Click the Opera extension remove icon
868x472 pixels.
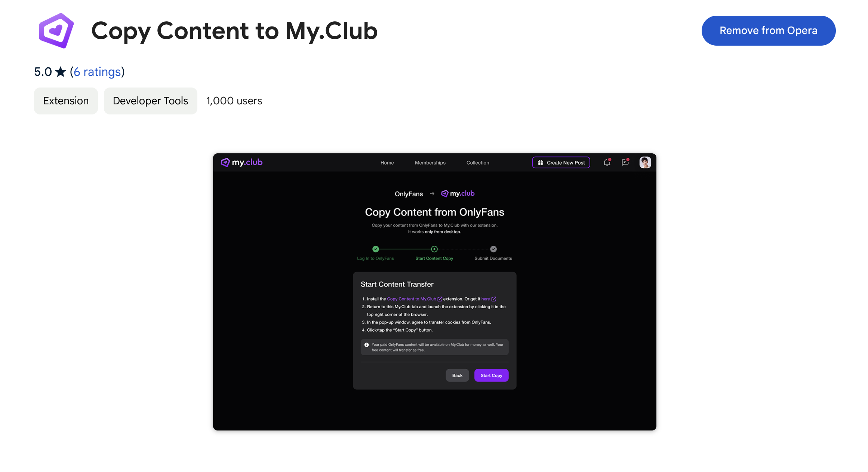point(768,30)
